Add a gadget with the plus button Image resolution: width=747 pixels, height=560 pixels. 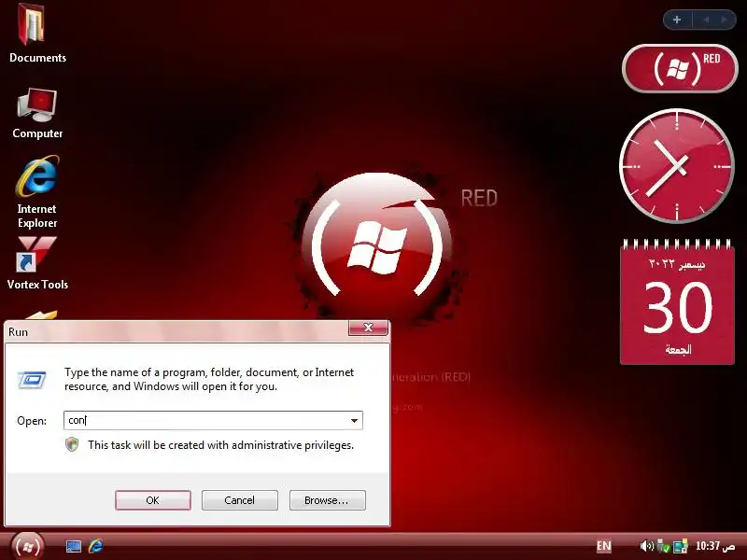677,20
